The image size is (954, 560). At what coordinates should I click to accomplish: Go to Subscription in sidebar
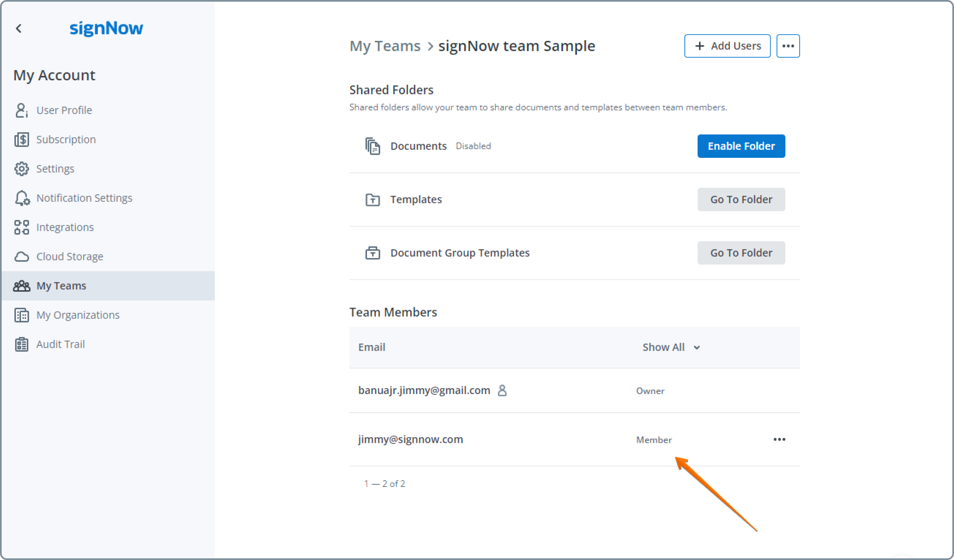(x=108, y=140)
